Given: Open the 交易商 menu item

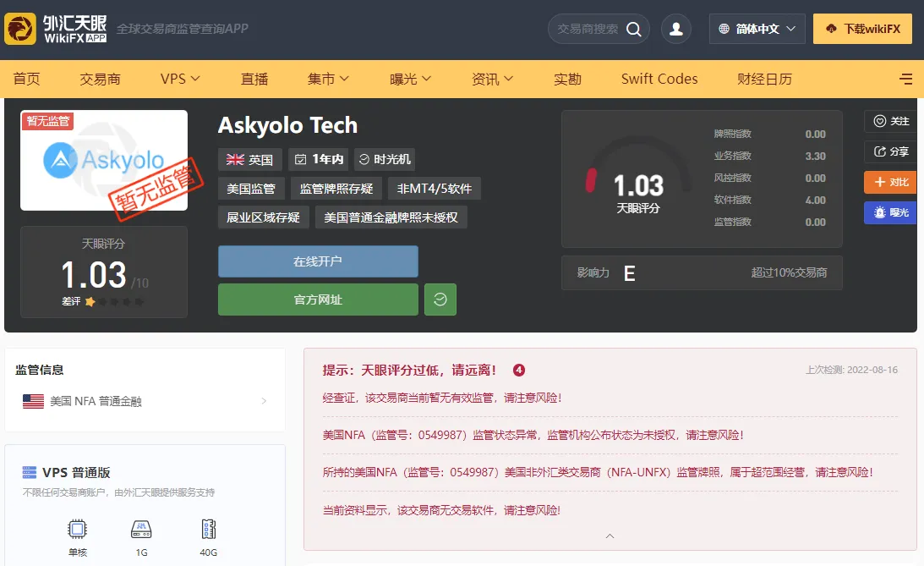Looking at the screenshot, I should 101,79.
